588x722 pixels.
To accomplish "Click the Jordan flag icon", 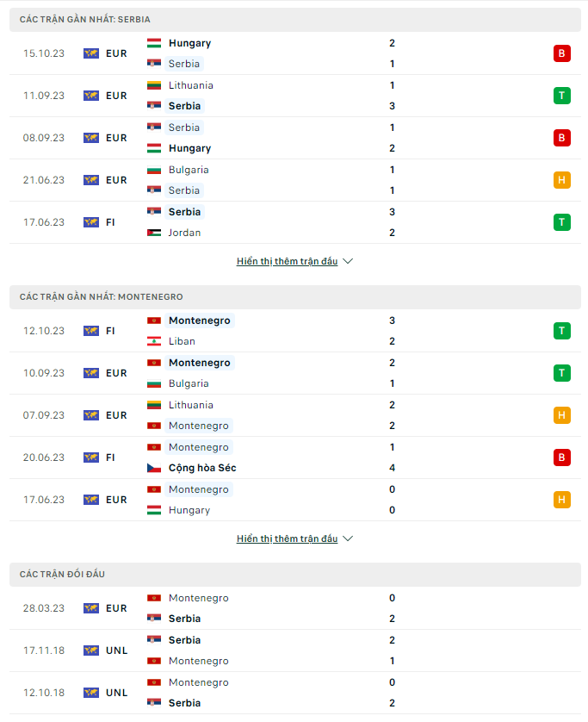I will pyautogui.click(x=154, y=233).
